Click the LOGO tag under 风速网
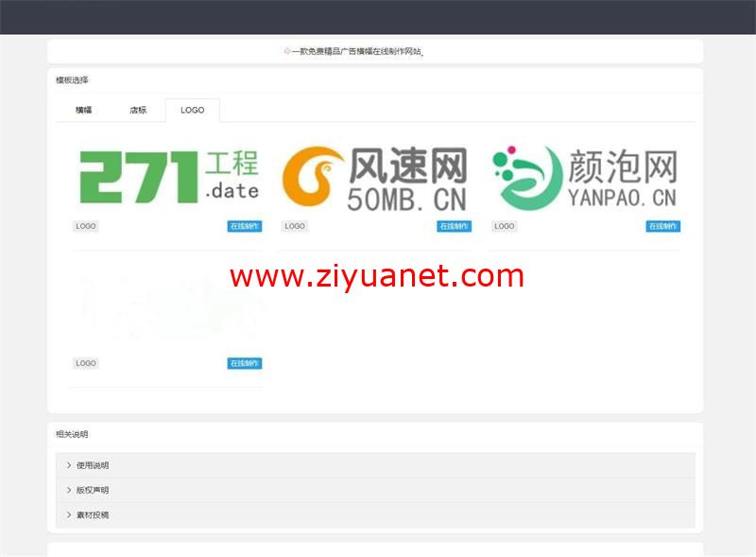756x557 pixels. 295,226
